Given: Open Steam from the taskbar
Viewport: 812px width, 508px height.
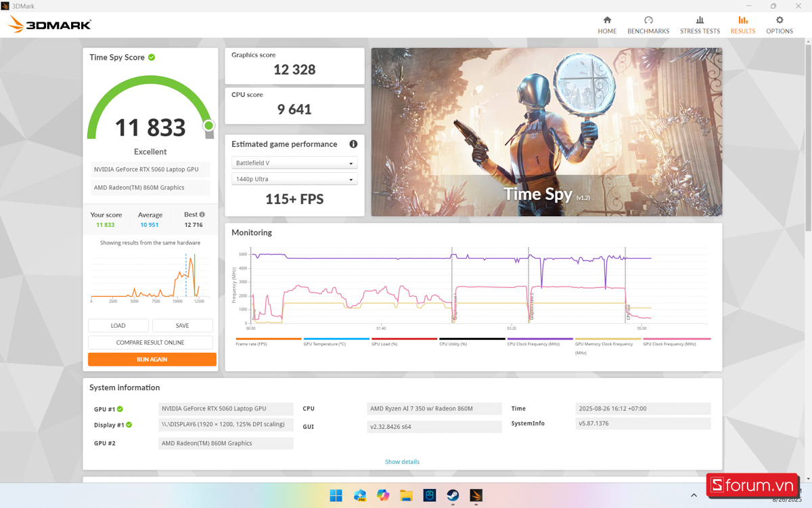Looking at the screenshot, I should (x=453, y=496).
